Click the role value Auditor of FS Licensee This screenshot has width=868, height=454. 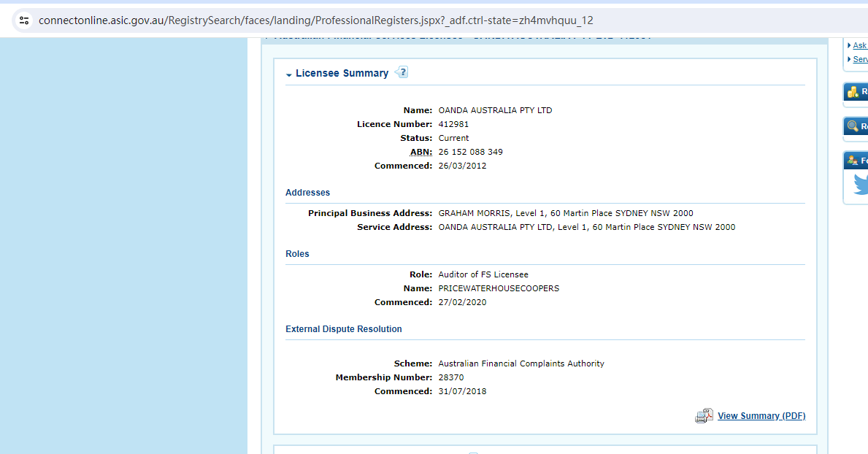pos(483,274)
